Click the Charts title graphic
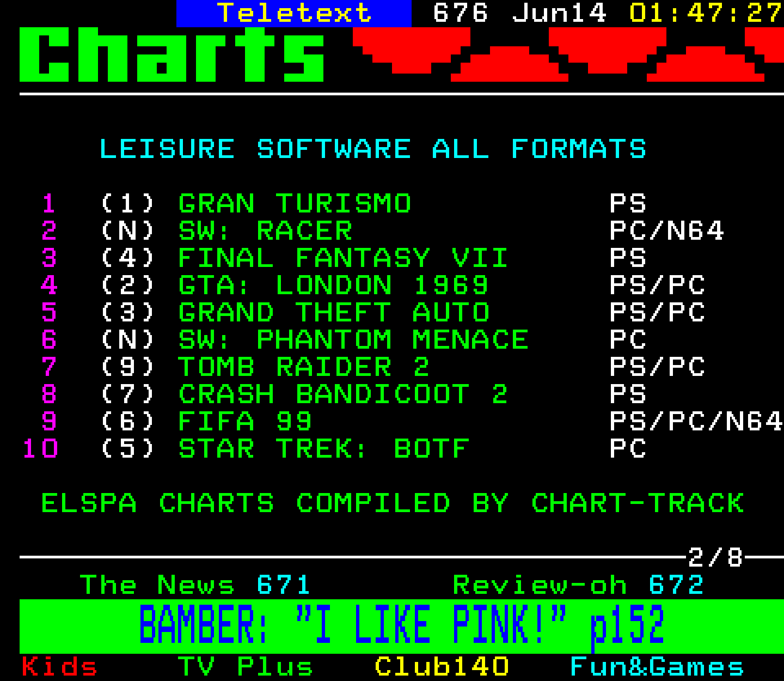 (x=172, y=54)
